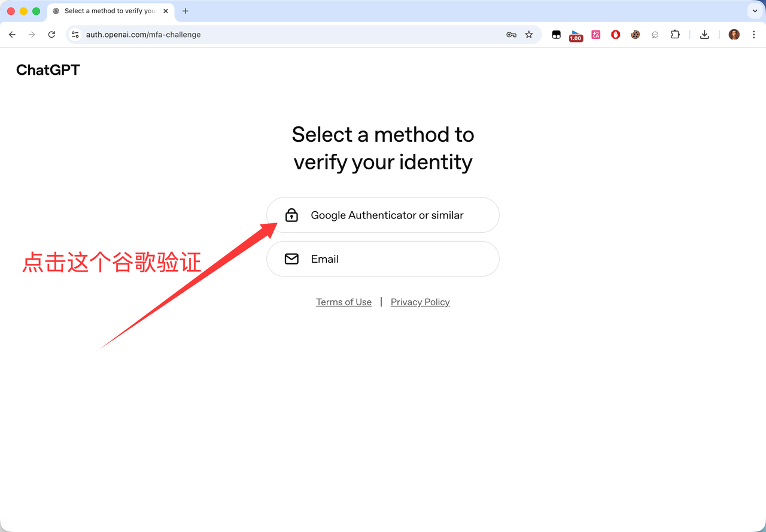Image resolution: width=766 pixels, height=532 pixels.
Task: Choose Google Authenticator or similar method
Action: pos(383,215)
